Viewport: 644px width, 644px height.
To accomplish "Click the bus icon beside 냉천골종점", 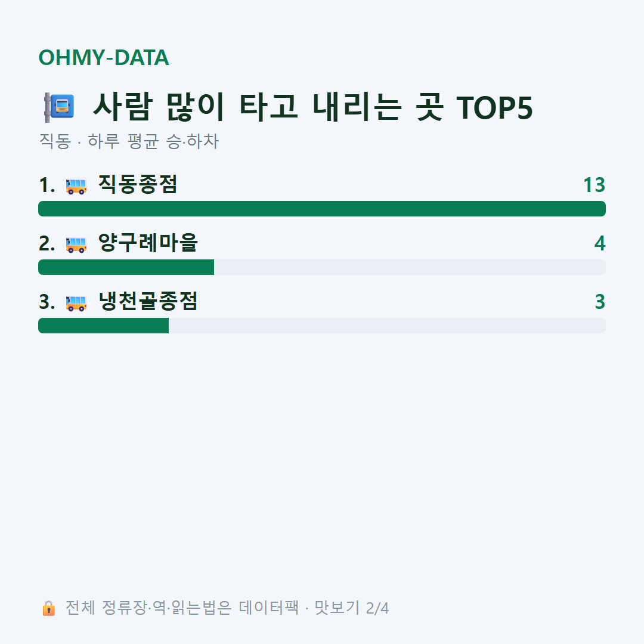I will coord(76,303).
